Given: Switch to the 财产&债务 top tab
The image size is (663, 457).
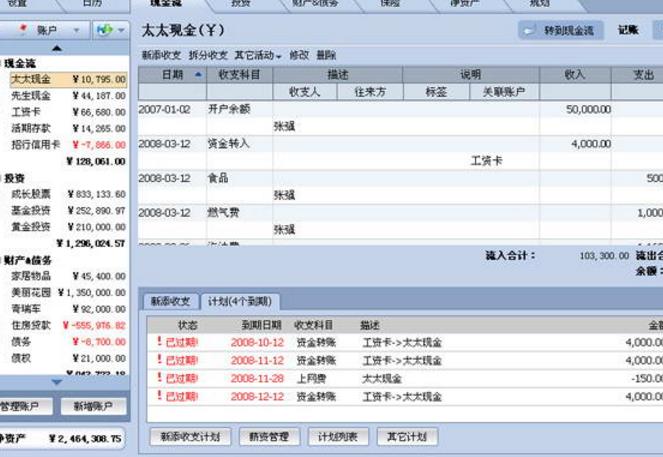Looking at the screenshot, I should (315, 3).
